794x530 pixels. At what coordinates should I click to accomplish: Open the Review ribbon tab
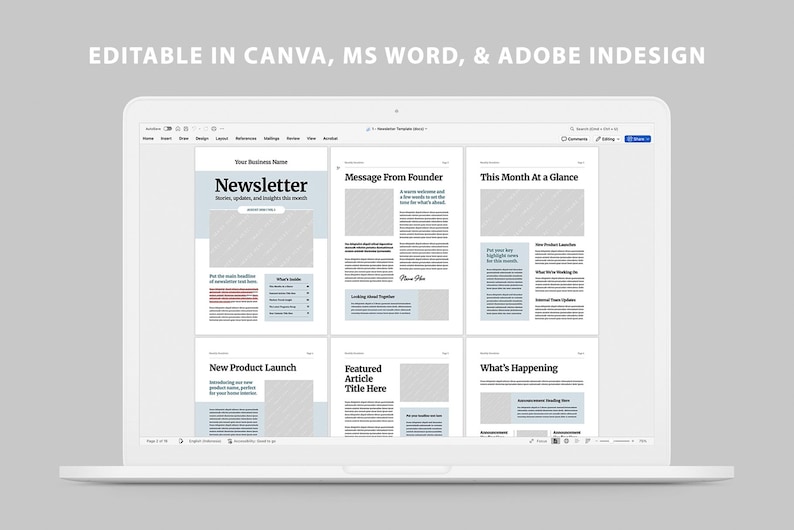pos(293,138)
